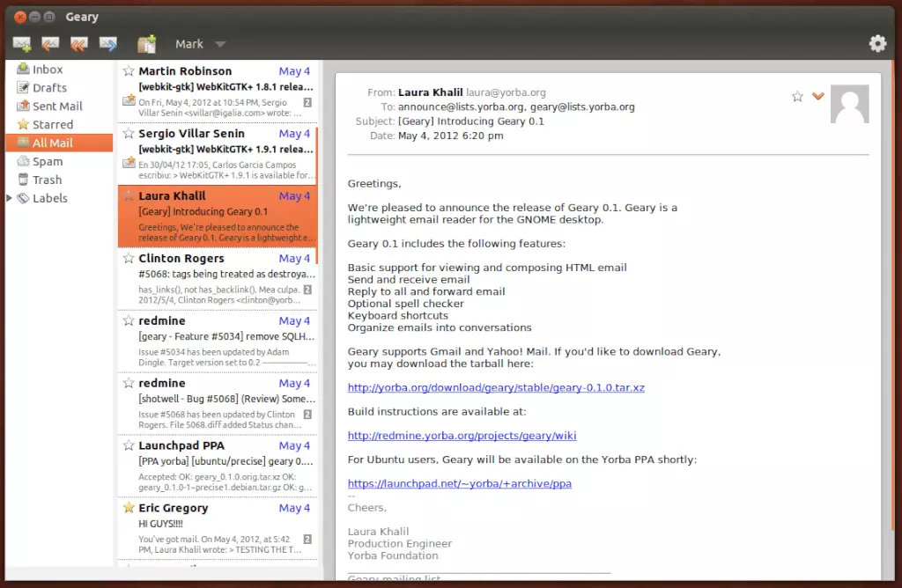The image size is (902, 588).
Task: Archive the selected conversation
Action: [x=146, y=43]
